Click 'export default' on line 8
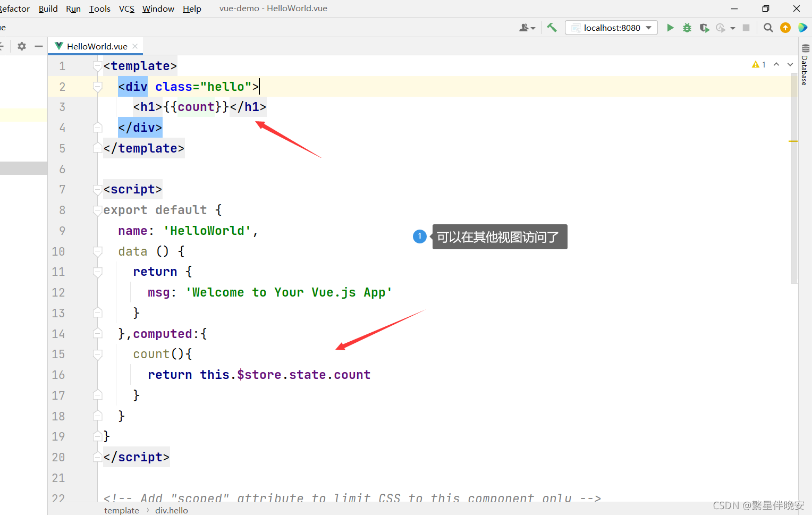812x515 pixels. coord(155,210)
